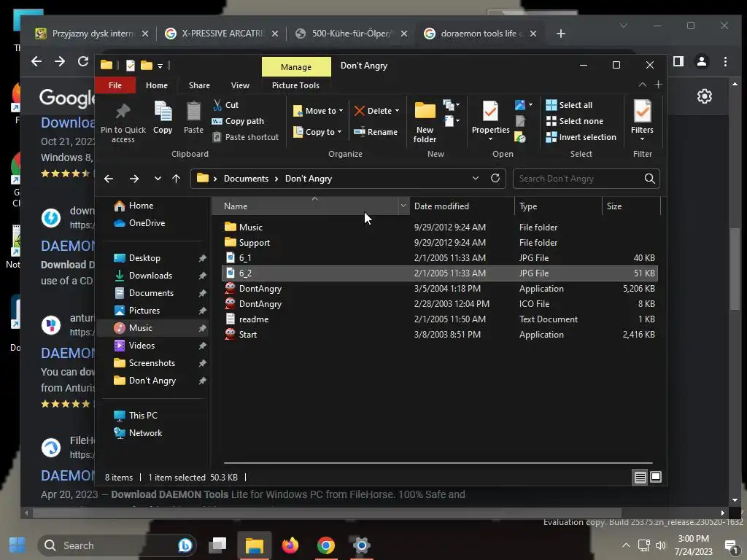Select the Support folder row
Viewport: 747px width, 560px height.
tap(439, 242)
